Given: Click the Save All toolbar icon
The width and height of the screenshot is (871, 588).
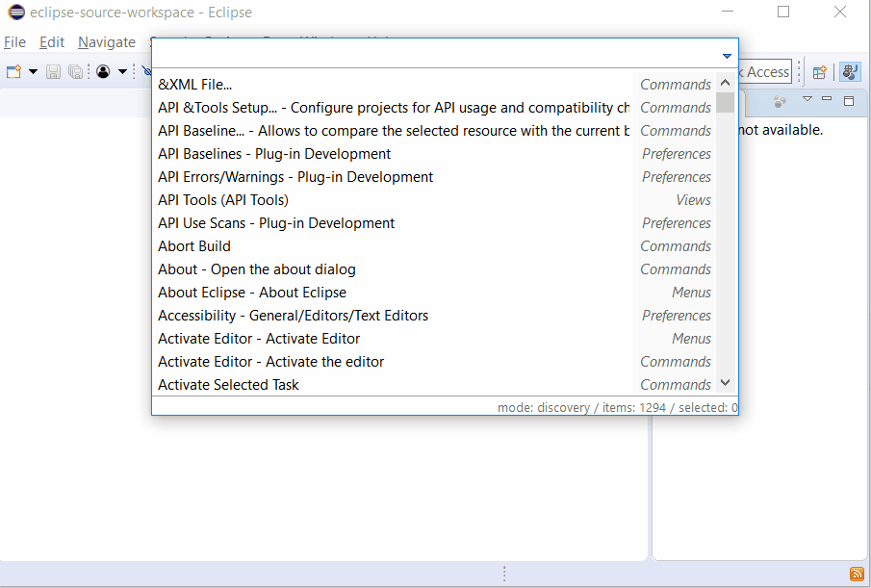Looking at the screenshot, I should click(x=75, y=71).
